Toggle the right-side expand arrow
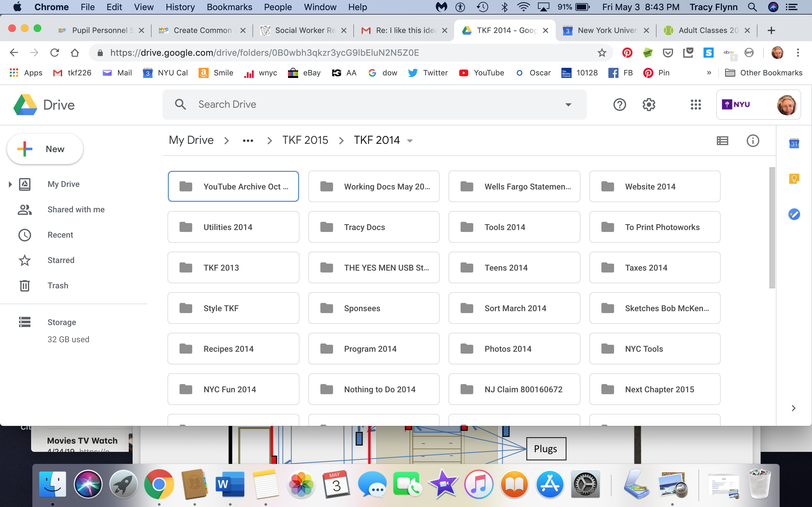 [x=794, y=408]
